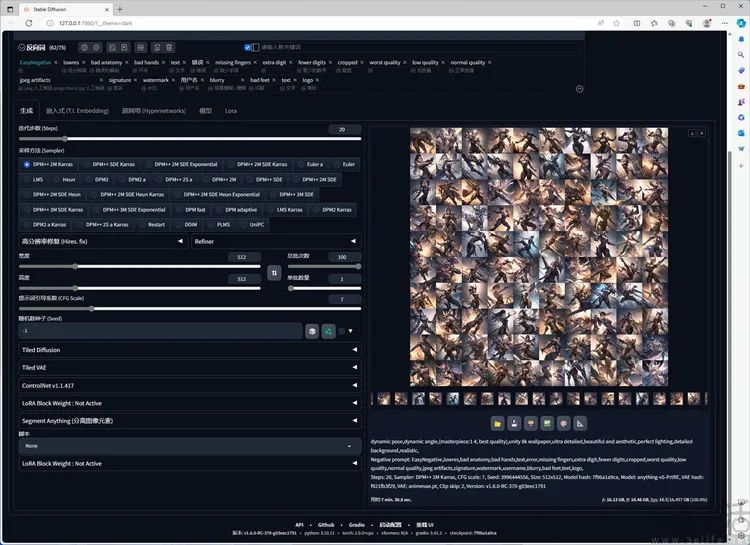Image resolution: width=750 pixels, height=545 pixels.
Task: Expand the ControlNet v1.1.417 panel
Action: pos(189,385)
